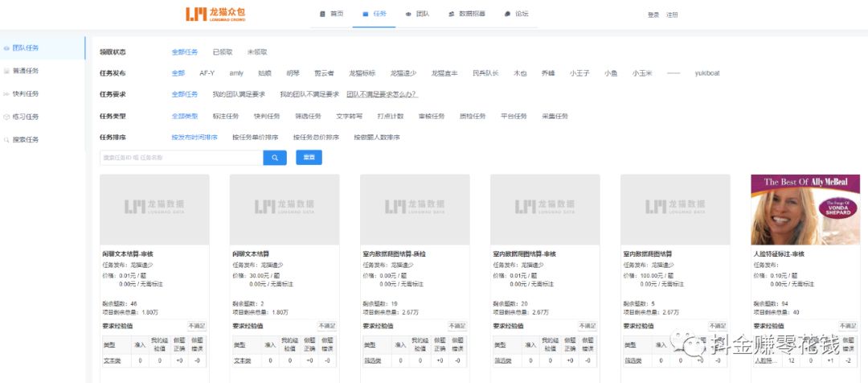Viewport: 868px width, 383px height.
Task: Open the 闲聊文本结算 task priced 30.00元
Action: (x=250, y=254)
